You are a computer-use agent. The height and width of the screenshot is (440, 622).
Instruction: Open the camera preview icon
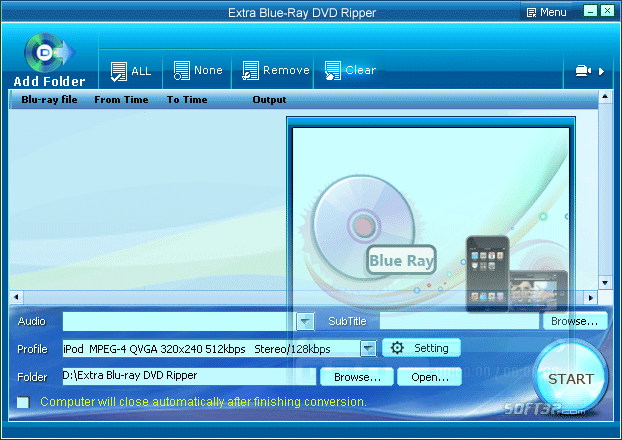[x=583, y=71]
